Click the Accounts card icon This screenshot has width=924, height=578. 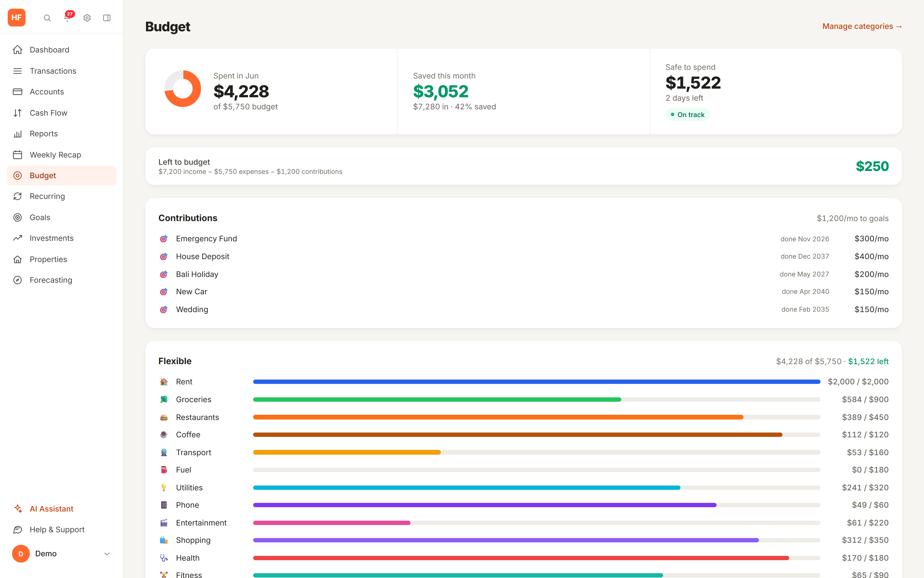pyautogui.click(x=18, y=92)
